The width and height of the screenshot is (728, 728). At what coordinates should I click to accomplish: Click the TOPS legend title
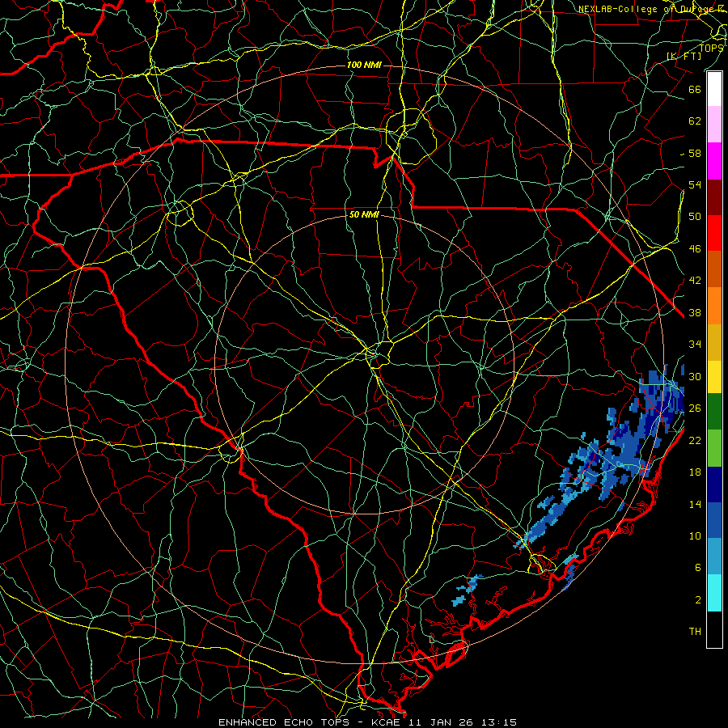711,48
